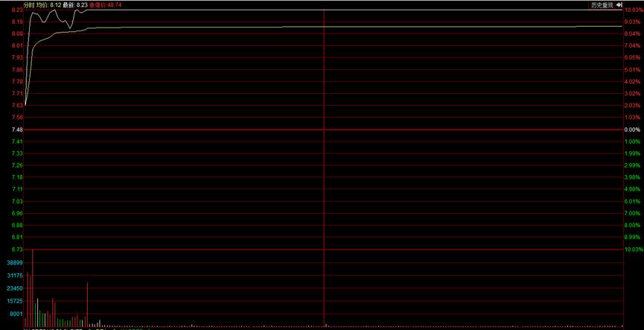Click the green 3.98% percent label

point(633,177)
